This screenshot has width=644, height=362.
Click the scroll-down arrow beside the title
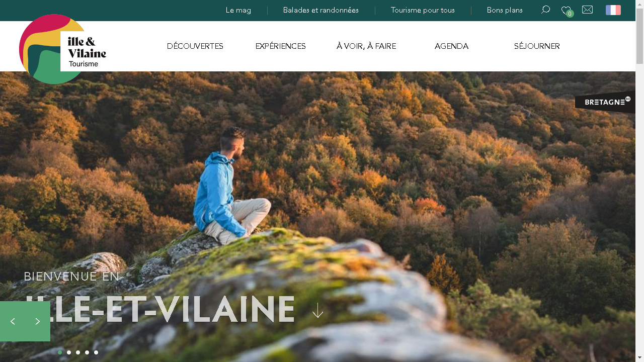(317, 310)
